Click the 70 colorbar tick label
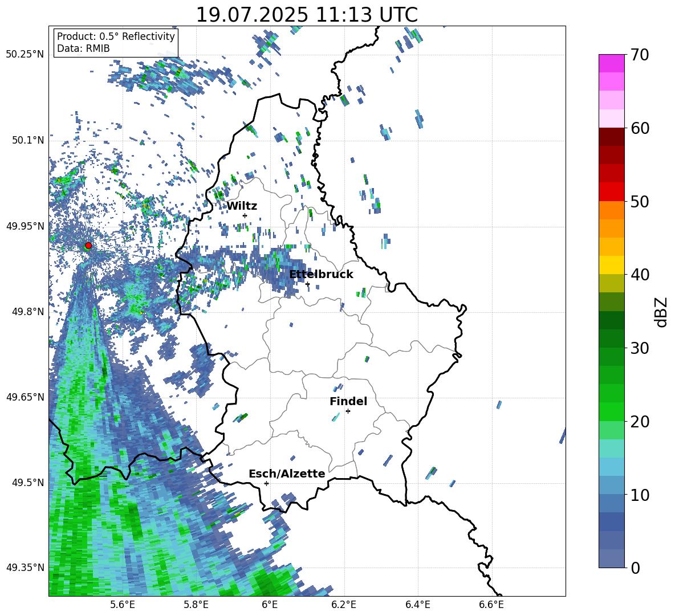Image resolution: width=675 pixels, height=616 pixels. [x=640, y=55]
